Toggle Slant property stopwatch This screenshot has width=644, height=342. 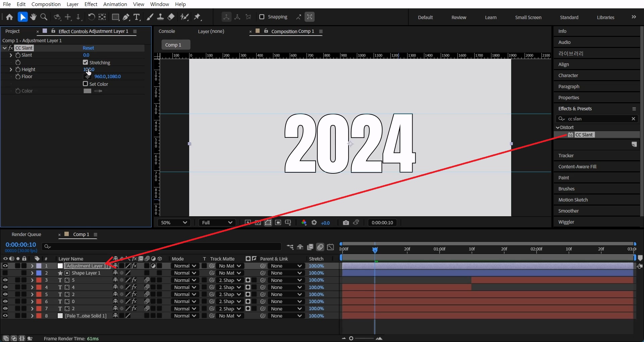pyautogui.click(x=18, y=55)
